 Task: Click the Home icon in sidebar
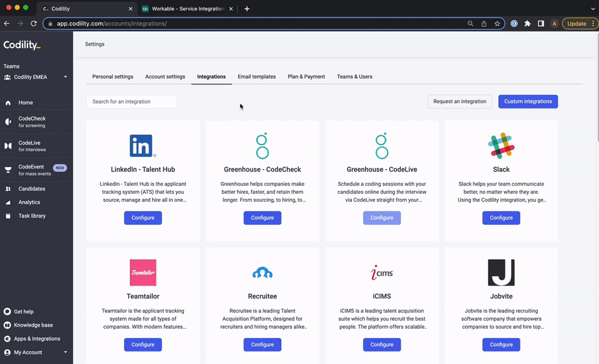pyautogui.click(x=8, y=103)
